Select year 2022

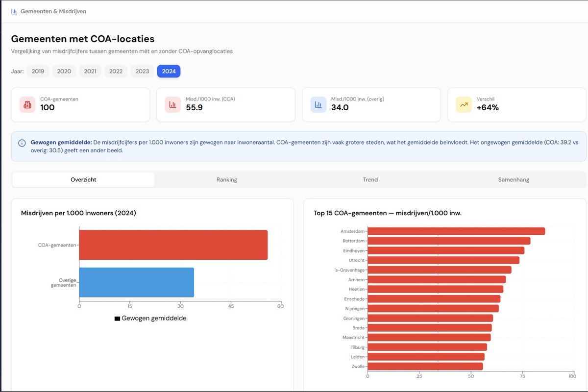coord(116,71)
